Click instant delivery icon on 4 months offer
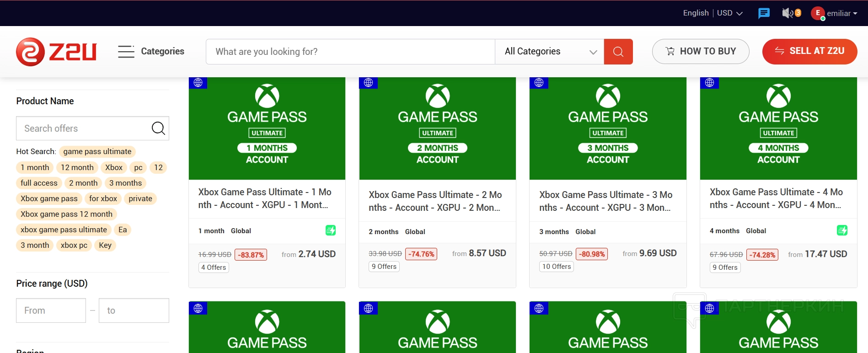The width and height of the screenshot is (868, 353). pos(841,230)
